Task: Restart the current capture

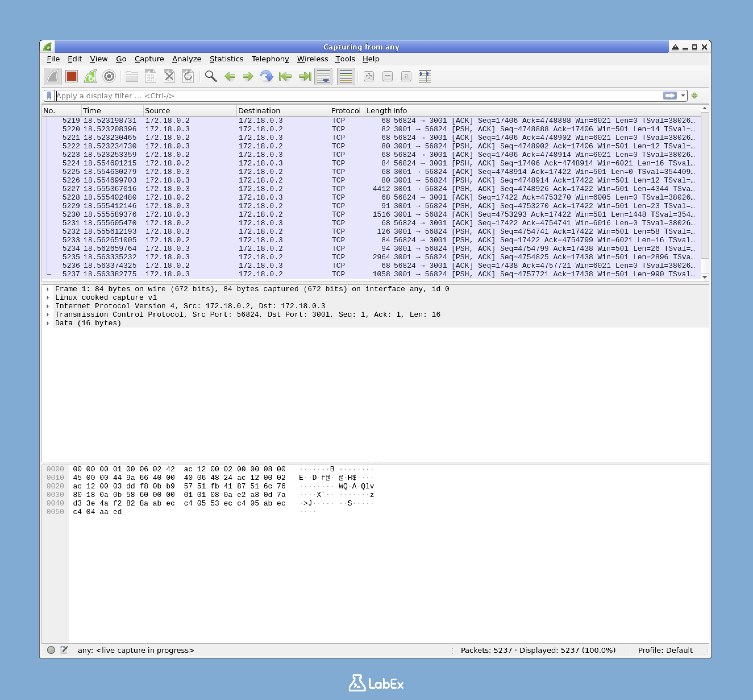Action: (x=90, y=76)
